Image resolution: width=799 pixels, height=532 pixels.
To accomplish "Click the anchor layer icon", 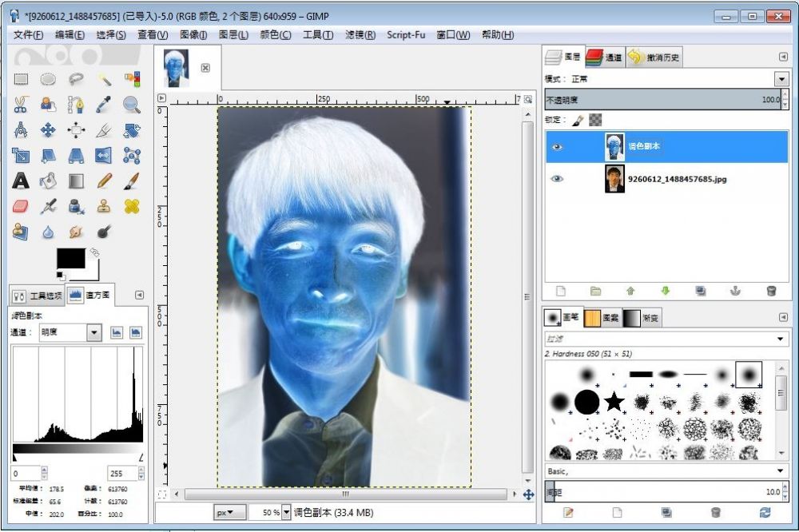I will [x=735, y=292].
